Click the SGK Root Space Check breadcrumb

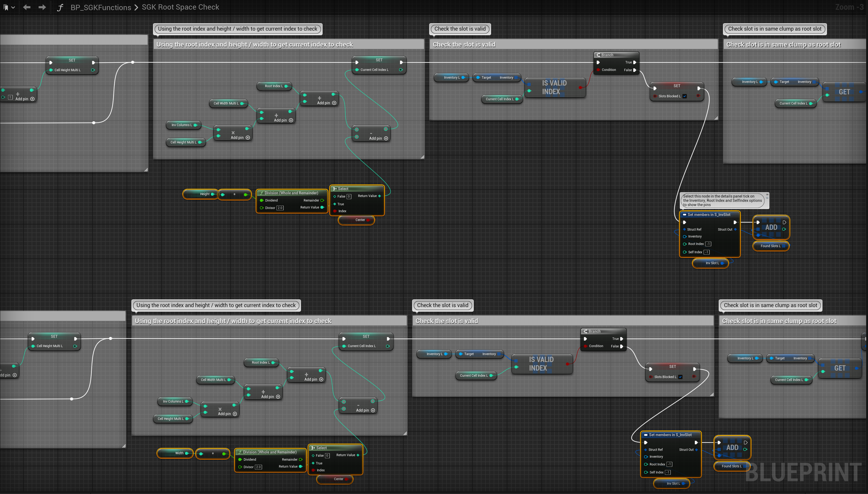(x=180, y=7)
